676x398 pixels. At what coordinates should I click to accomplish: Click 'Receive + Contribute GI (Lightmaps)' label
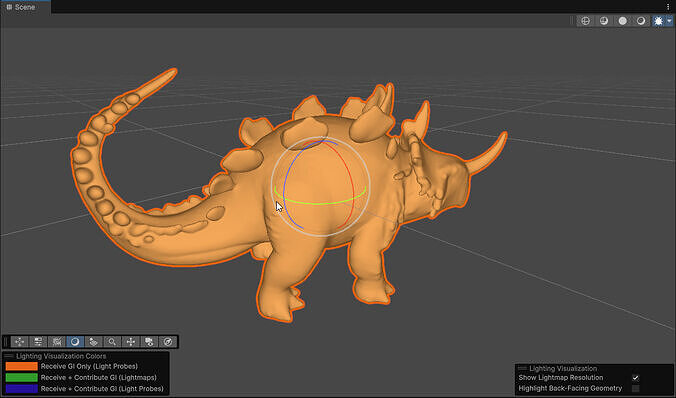(99, 377)
